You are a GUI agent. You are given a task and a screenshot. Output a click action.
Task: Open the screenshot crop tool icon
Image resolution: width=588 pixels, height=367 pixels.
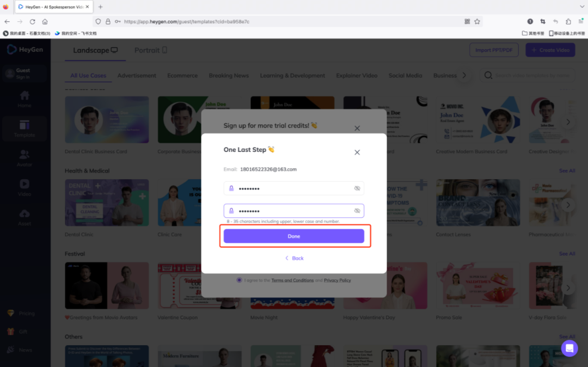543,21
